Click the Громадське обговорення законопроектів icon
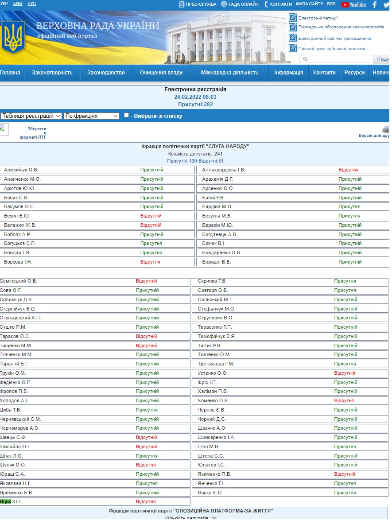The width and height of the screenshot is (392, 532). pyautogui.click(x=293, y=27)
